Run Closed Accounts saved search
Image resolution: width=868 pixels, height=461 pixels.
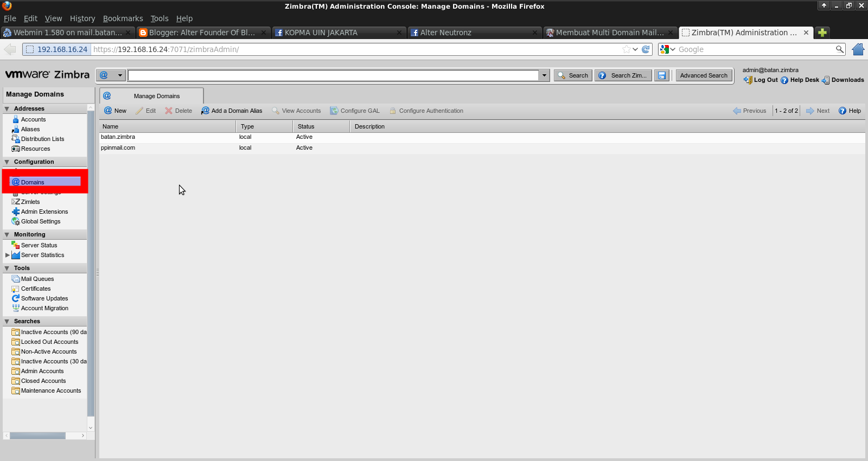coord(43,381)
